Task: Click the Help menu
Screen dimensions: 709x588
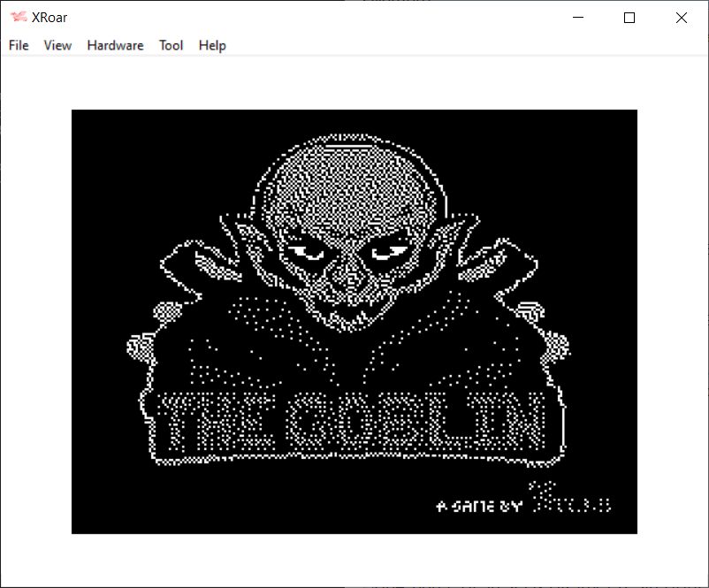Action: click(212, 45)
